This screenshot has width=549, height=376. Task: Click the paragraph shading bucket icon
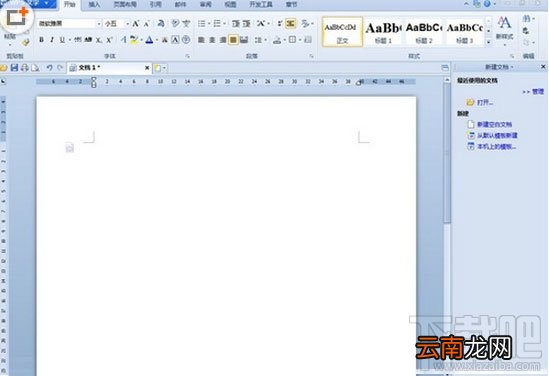277,40
